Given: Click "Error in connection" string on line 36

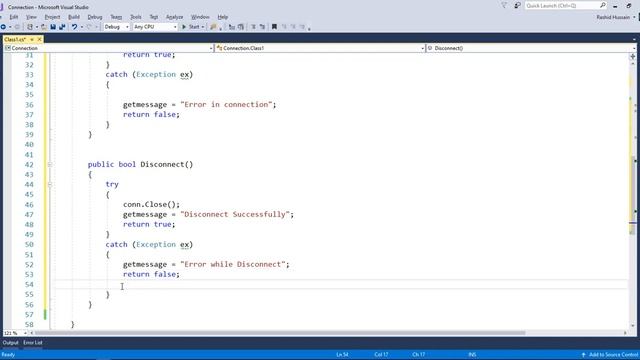Looking at the screenshot, I should click(226, 104).
